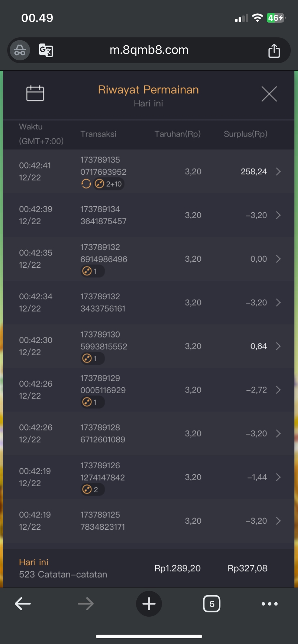Open the browser three-dots menu
This screenshot has width=298, height=644.
pyautogui.click(x=270, y=604)
